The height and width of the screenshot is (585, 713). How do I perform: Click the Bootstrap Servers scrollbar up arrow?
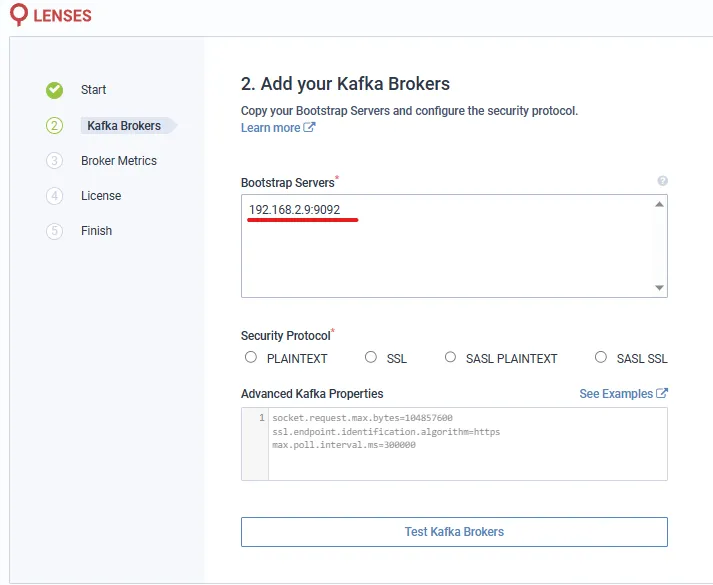[659, 204]
